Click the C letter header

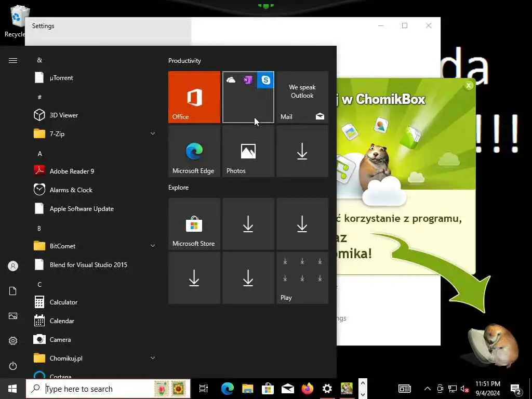[x=39, y=284]
